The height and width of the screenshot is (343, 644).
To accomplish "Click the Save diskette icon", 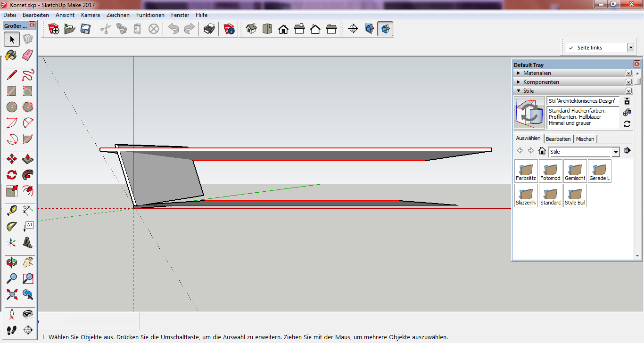I will (x=85, y=29).
